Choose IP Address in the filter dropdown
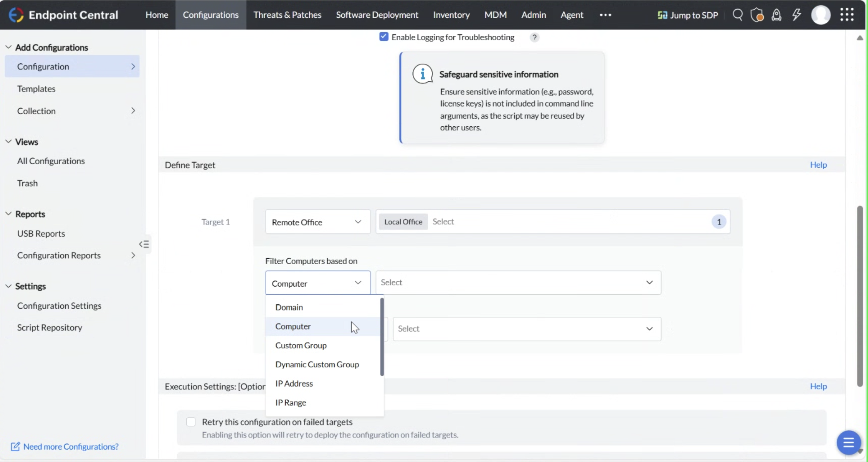Screen dimensions: 868x462 point(294,384)
